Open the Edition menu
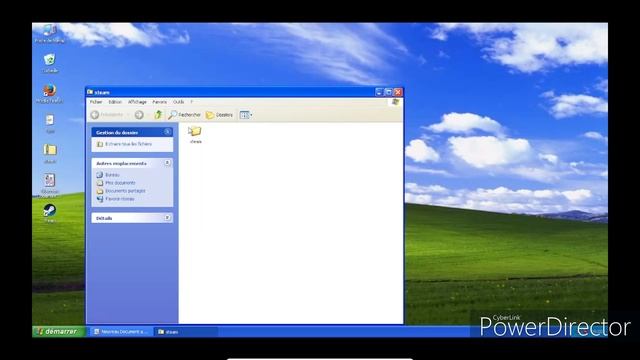This screenshot has width=640, height=360. click(x=115, y=102)
